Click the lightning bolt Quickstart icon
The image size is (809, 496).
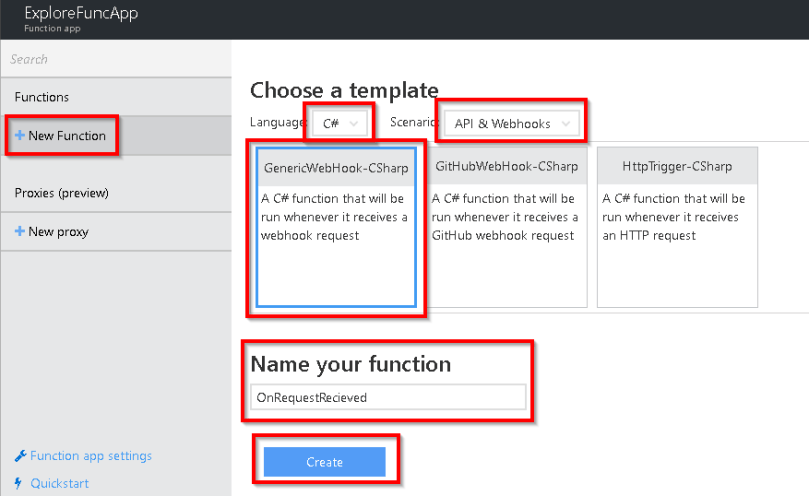[19, 483]
